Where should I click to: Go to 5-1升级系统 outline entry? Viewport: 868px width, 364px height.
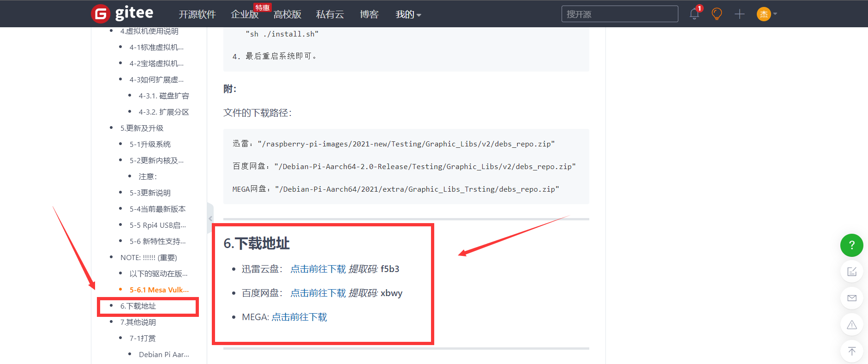[150, 144]
